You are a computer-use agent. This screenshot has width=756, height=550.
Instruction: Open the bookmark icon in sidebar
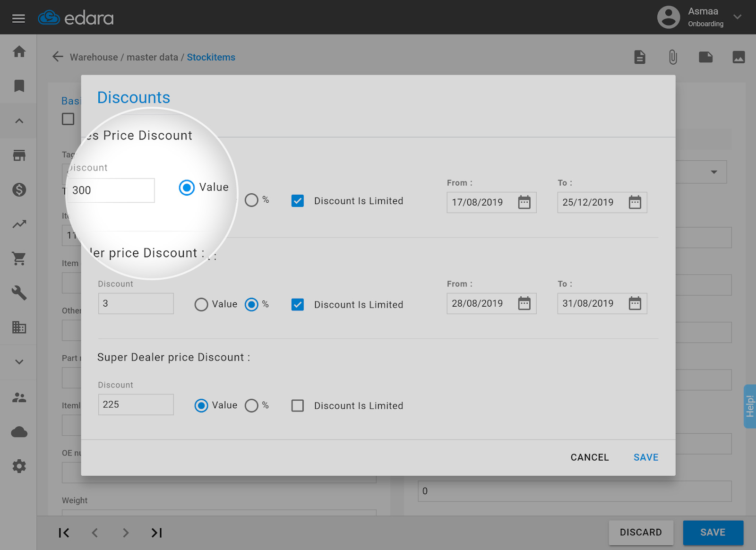19,86
